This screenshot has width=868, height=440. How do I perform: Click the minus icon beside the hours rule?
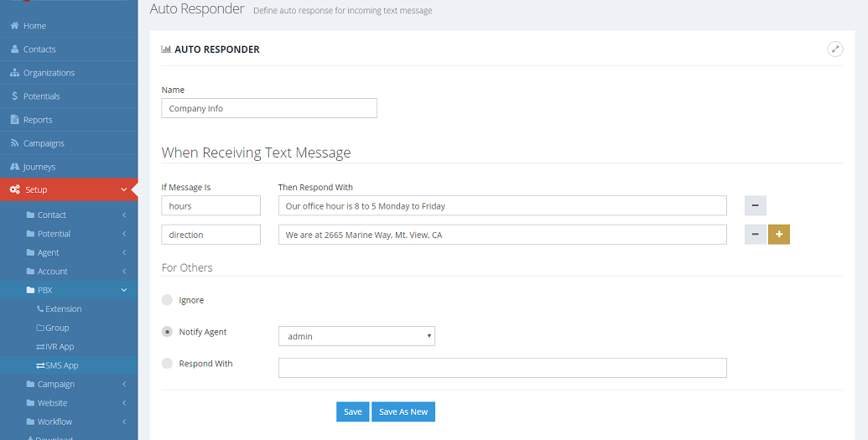coord(755,206)
